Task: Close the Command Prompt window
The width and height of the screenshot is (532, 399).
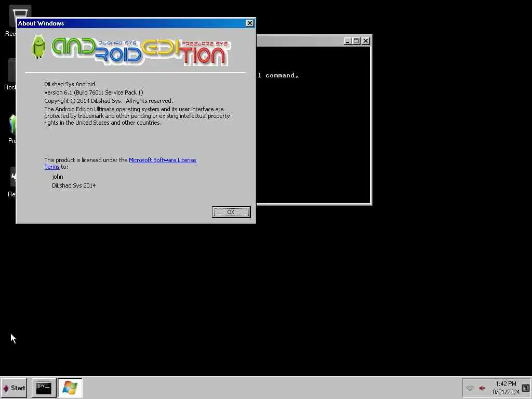Action: [x=365, y=41]
